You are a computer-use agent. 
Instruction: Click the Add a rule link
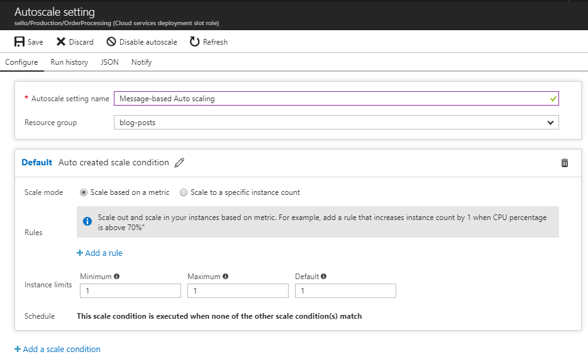click(99, 253)
